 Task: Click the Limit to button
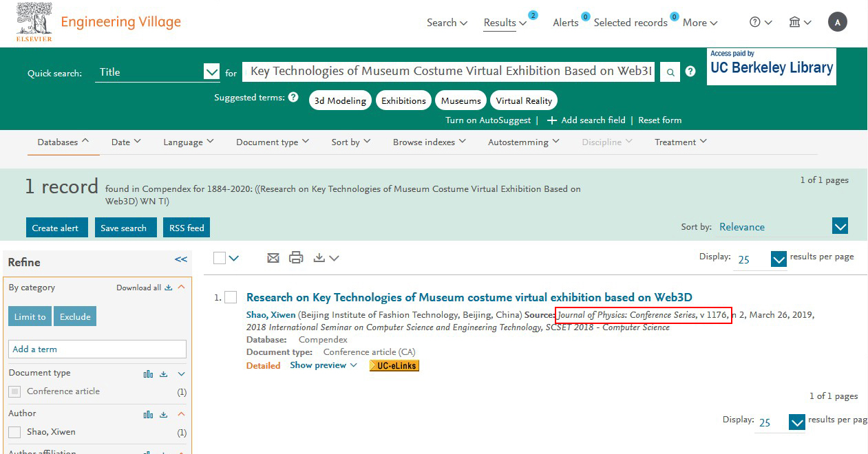(30, 316)
